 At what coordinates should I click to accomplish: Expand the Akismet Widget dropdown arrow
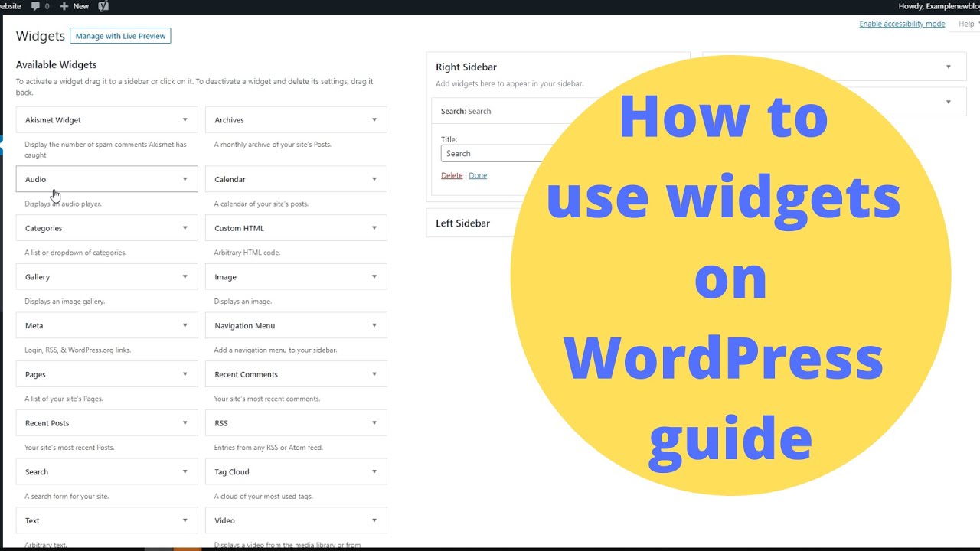[x=185, y=120]
